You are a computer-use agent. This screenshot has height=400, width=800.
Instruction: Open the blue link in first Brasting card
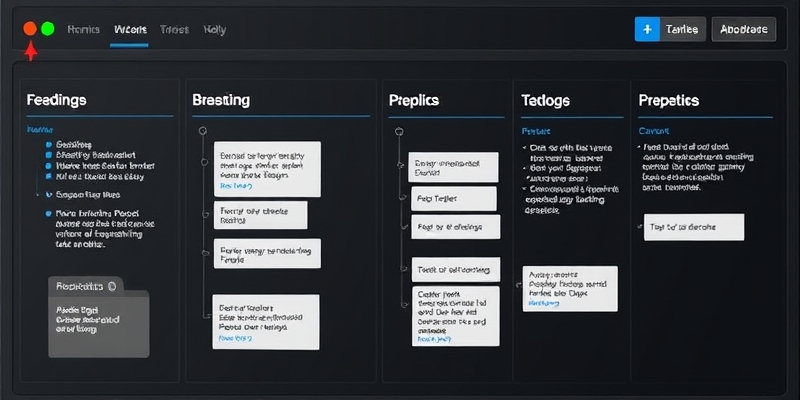[x=237, y=185]
